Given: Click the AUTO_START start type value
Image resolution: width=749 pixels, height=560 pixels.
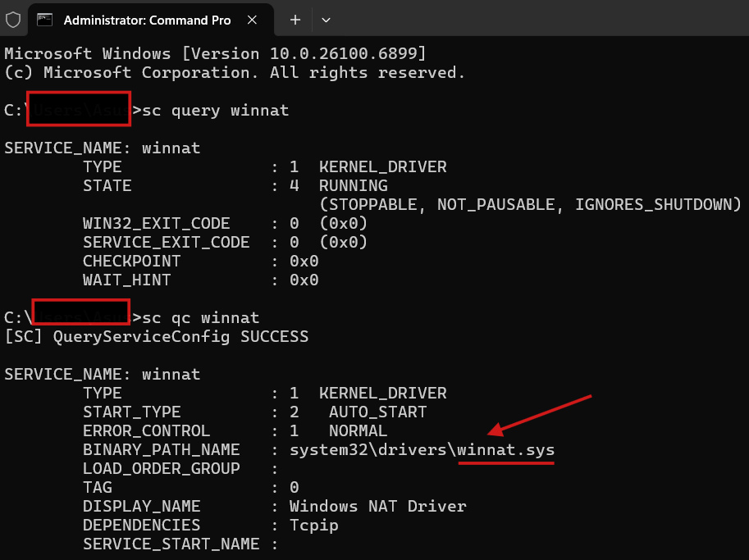Looking at the screenshot, I should (x=377, y=412).
